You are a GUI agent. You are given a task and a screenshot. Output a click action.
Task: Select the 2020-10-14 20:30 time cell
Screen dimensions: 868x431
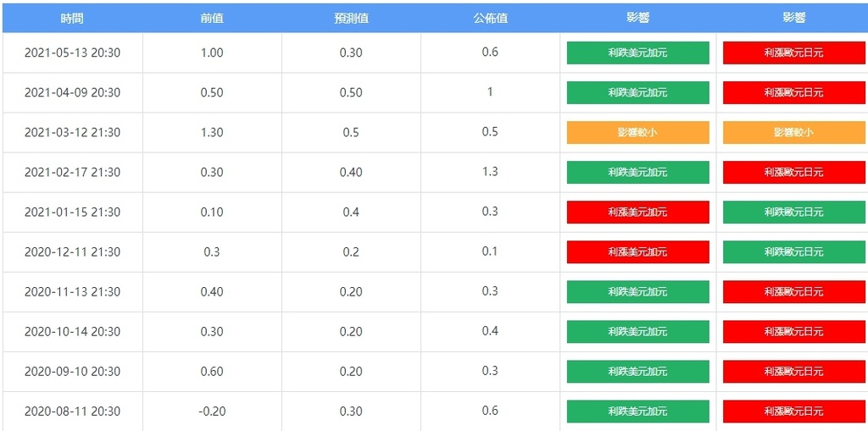click(72, 331)
